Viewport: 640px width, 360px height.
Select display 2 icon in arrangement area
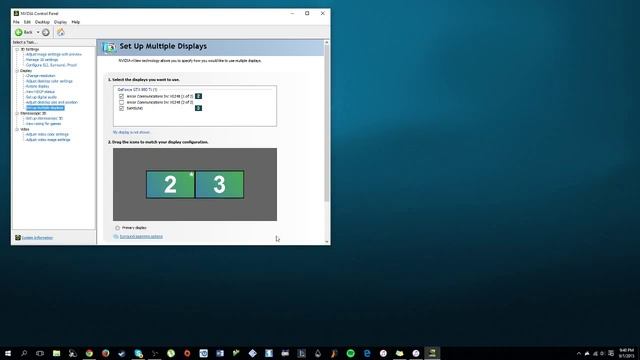(170, 184)
